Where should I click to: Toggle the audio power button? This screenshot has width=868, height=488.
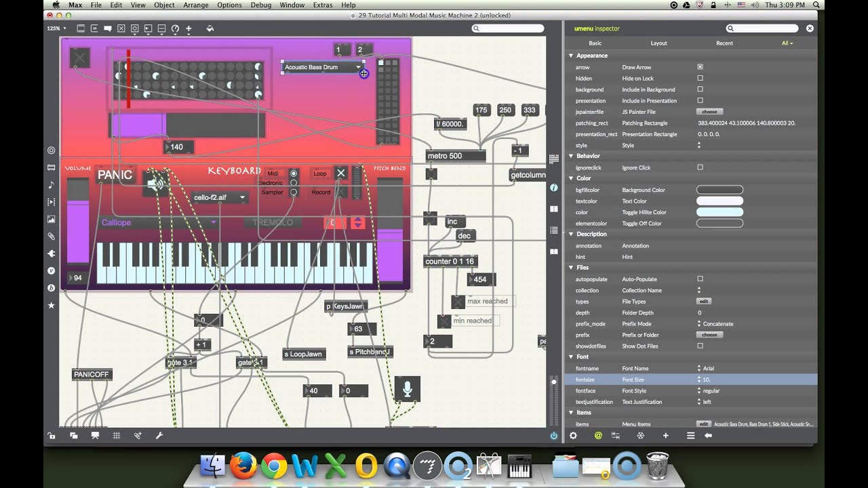(553, 436)
